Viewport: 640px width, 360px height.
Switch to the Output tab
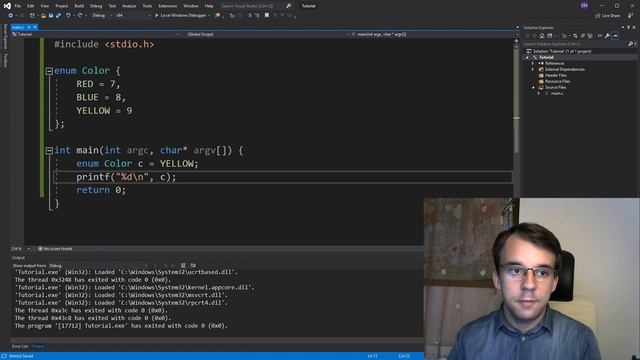pos(38,347)
